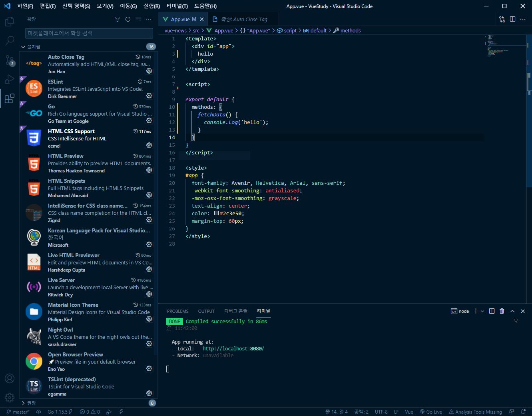Refresh the extensions list

128,19
